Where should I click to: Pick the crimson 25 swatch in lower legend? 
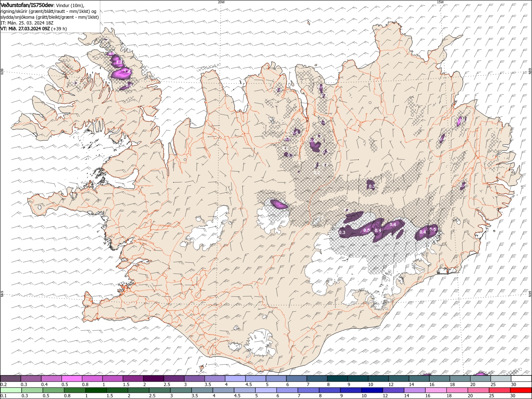tap(500, 390)
